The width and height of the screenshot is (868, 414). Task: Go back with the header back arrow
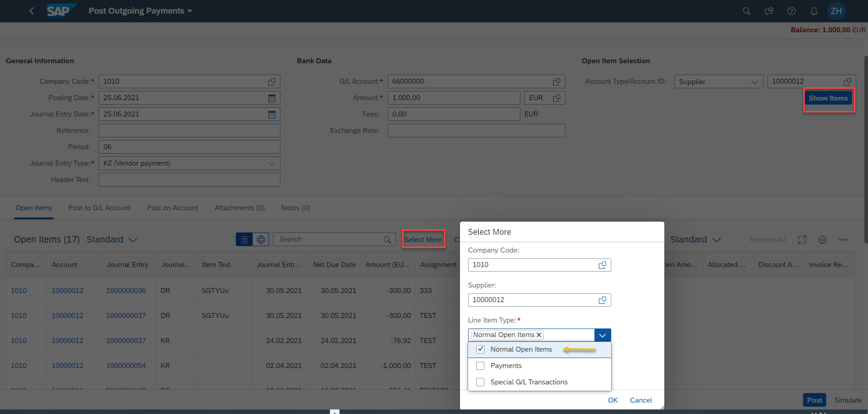(31, 11)
